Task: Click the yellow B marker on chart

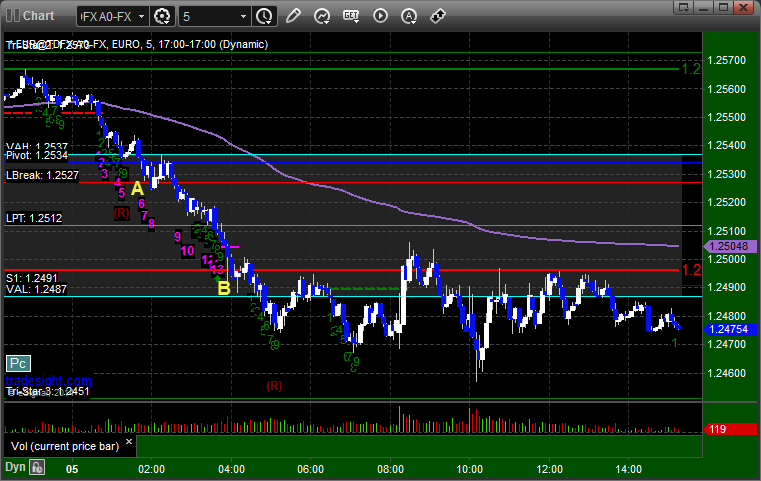Action: [223, 288]
